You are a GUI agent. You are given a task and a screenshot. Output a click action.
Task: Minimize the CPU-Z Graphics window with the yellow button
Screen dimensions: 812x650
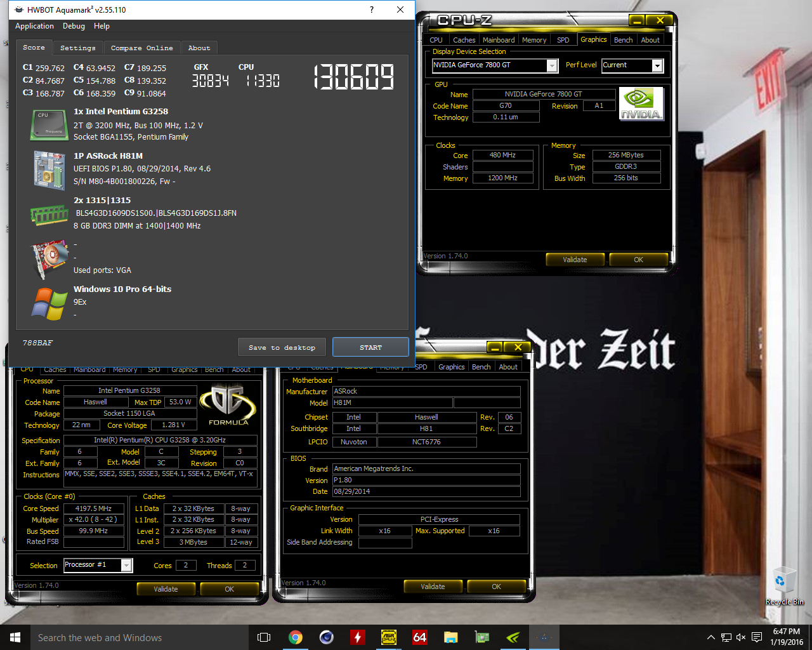coord(637,21)
